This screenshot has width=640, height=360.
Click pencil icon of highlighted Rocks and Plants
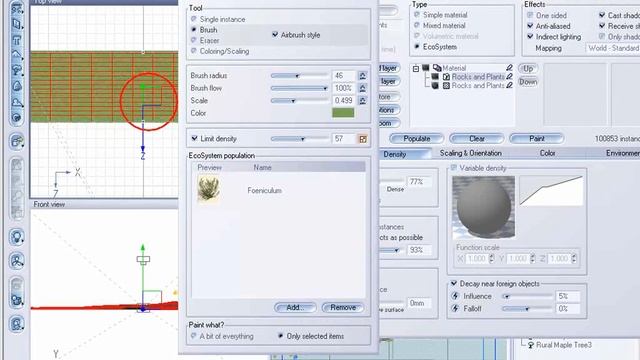(509, 76)
